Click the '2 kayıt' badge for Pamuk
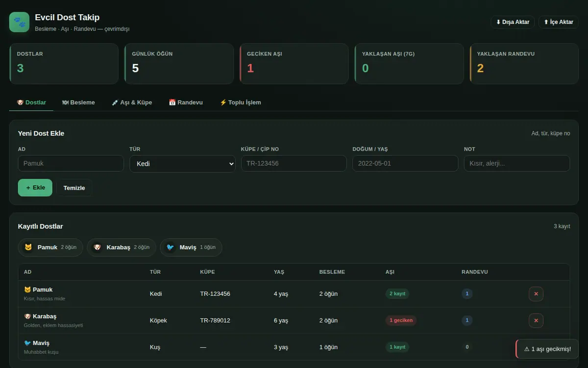 pyautogui.click(x=397, y=294)
